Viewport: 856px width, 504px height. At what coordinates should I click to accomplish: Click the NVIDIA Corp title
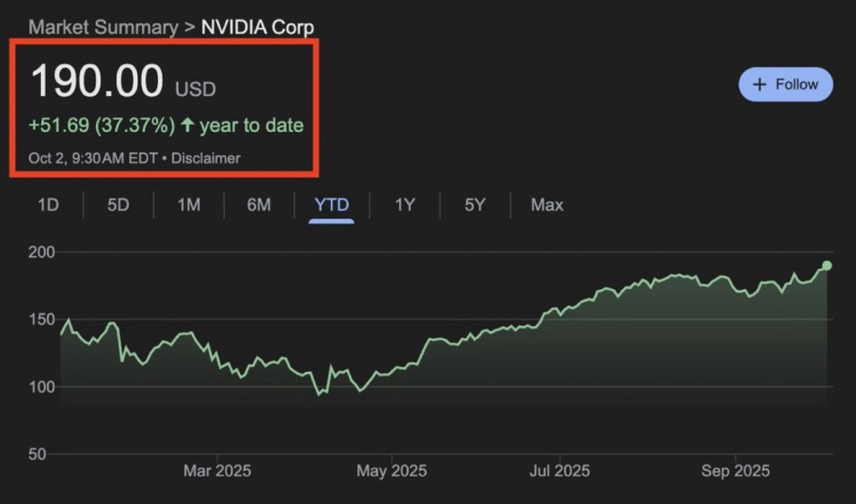point(257,27)
